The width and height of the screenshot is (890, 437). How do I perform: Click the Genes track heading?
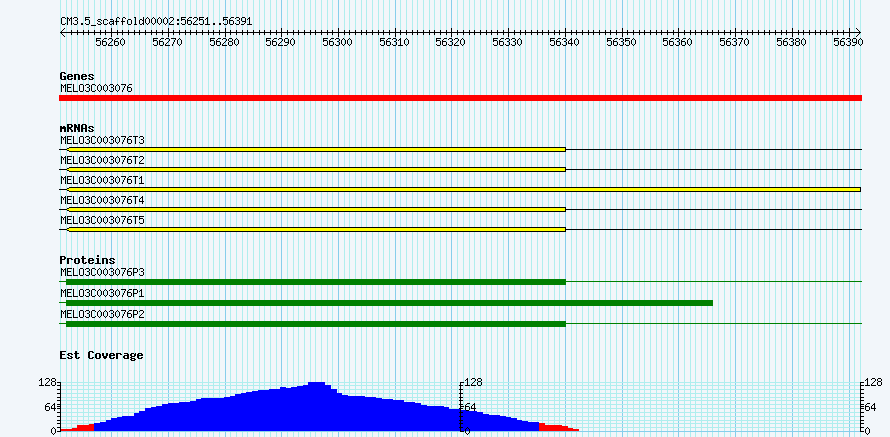77,76
